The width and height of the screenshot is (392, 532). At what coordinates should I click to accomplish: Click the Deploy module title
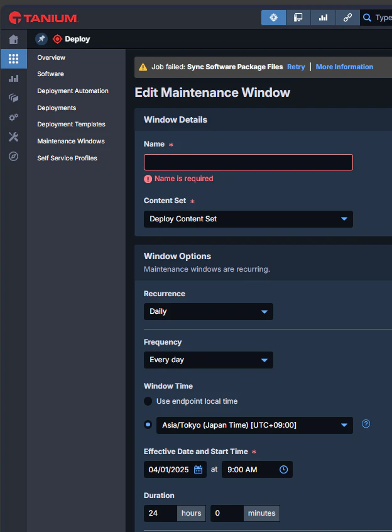77,39
